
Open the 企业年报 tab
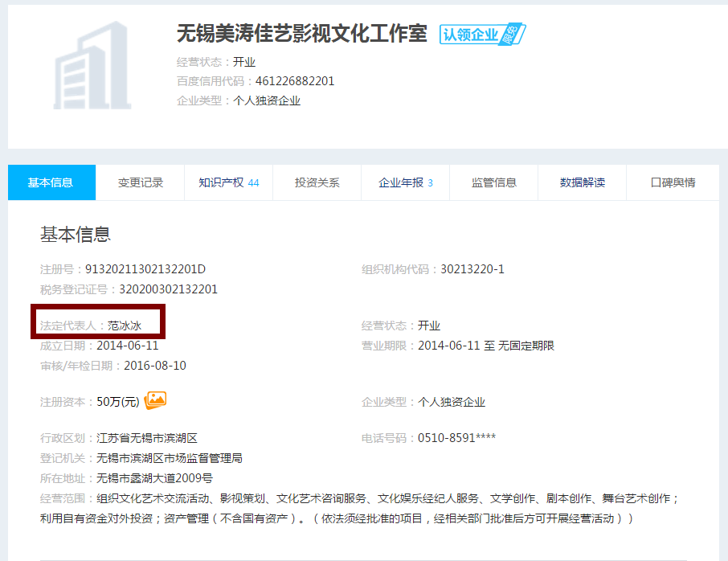(406, 182)
